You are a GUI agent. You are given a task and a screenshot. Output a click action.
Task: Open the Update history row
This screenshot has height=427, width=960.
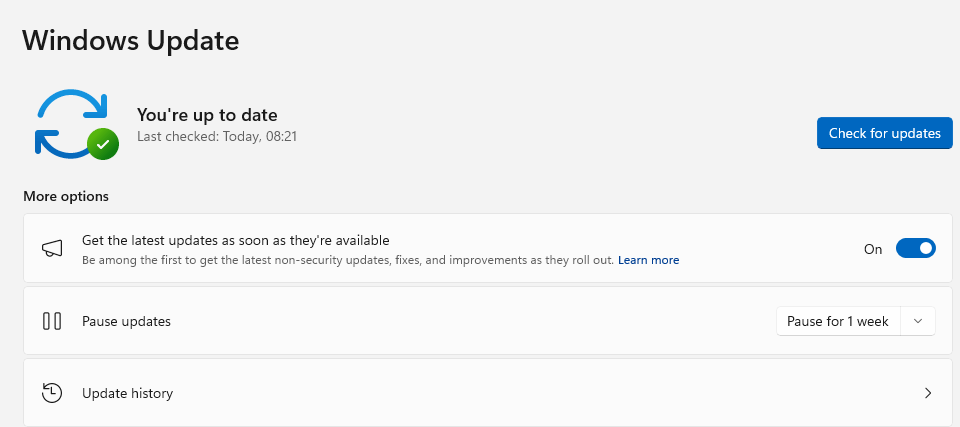pyautogui.click(x=480, y=393)
